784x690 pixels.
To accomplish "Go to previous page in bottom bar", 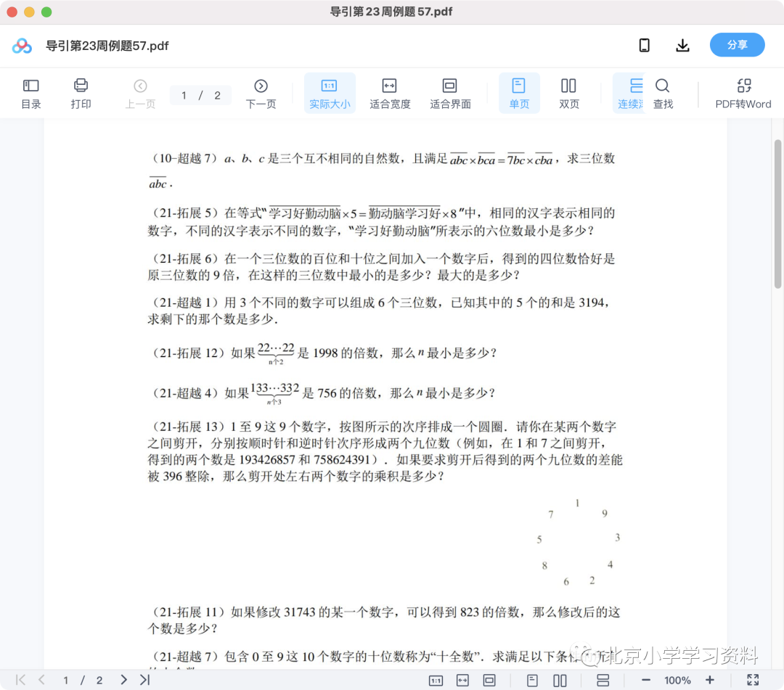I will click(x=42, y=680).
